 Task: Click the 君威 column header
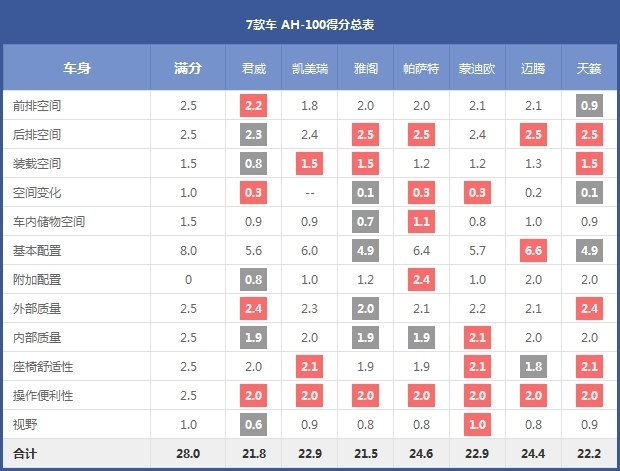(253, 68)
